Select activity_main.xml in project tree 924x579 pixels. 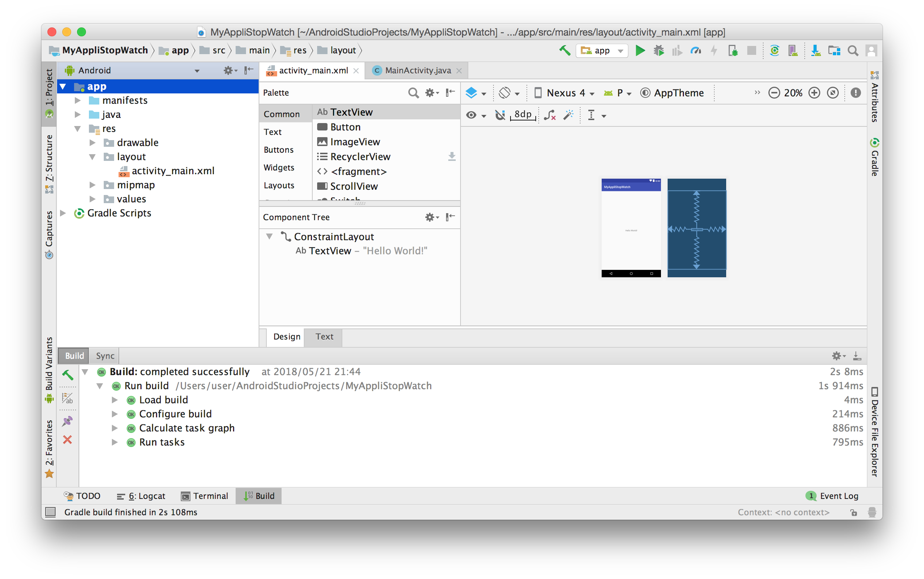point(166,171)
